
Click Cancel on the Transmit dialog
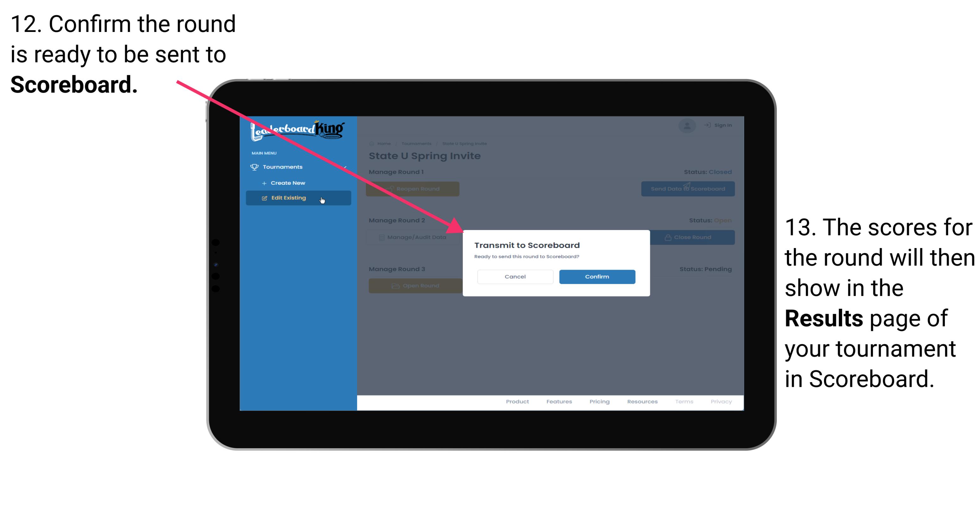click(x=515, y=276)
